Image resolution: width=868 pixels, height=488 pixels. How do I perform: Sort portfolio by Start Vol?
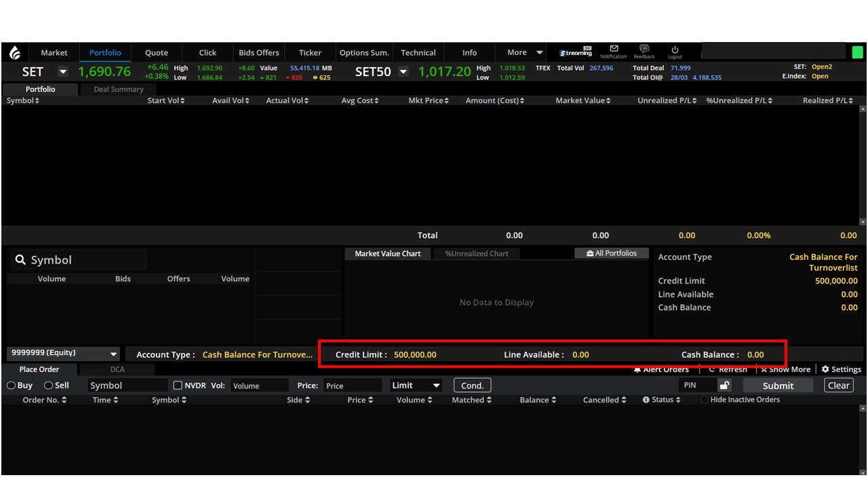(x=165, y=100)
